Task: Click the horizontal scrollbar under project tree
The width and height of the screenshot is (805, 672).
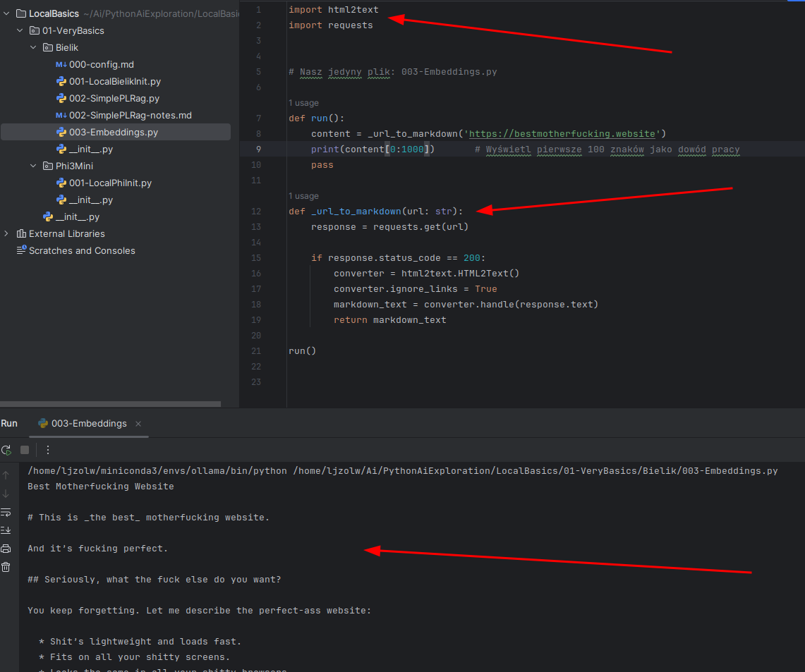Action: 110,404
